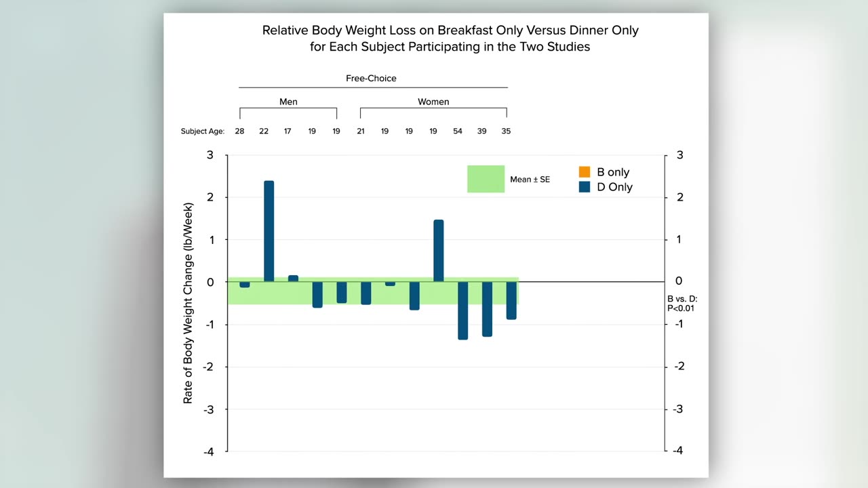Viewport: 868px width, 488px height.
Task: Click the 'Mean ± SE' legend text
Action: pos(530,180)
